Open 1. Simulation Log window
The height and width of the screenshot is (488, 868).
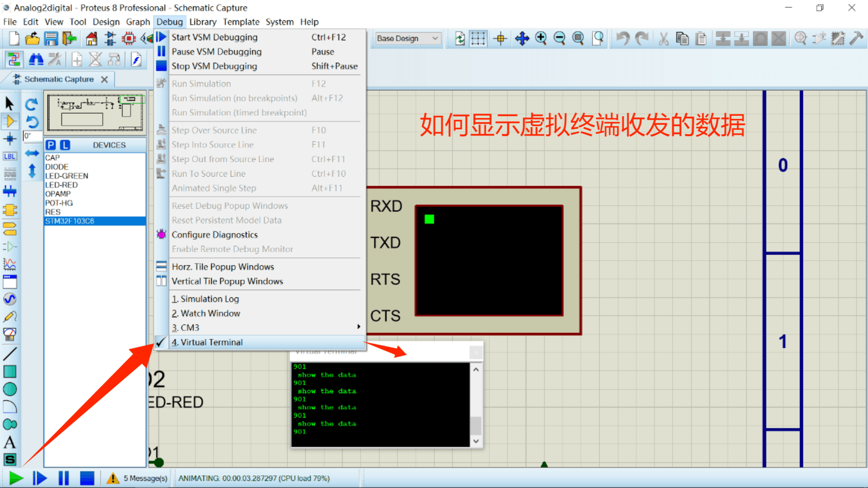coord(204,299)
